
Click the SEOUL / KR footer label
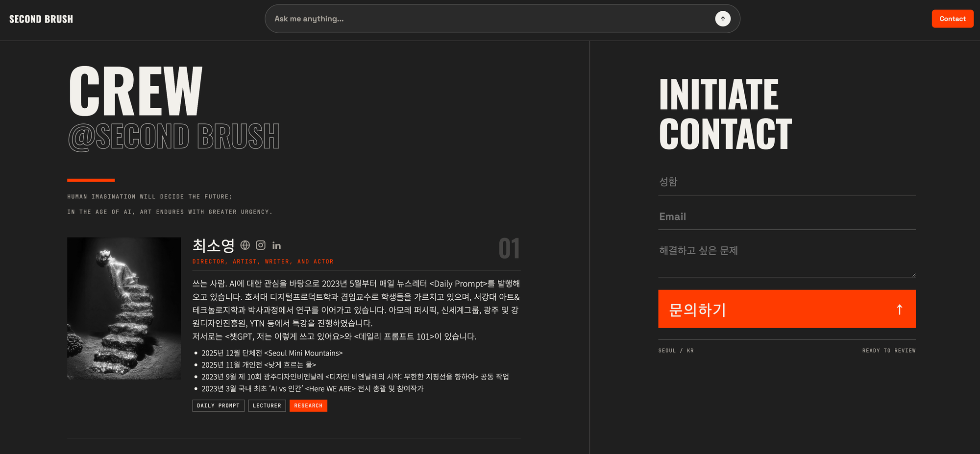point(676,351)
